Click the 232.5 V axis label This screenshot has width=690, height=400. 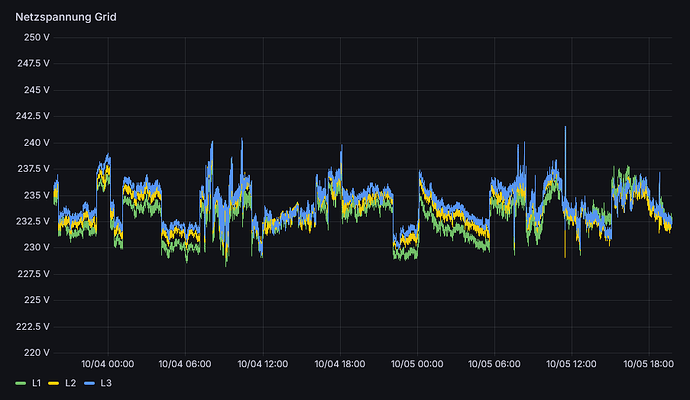click(33, 221)
